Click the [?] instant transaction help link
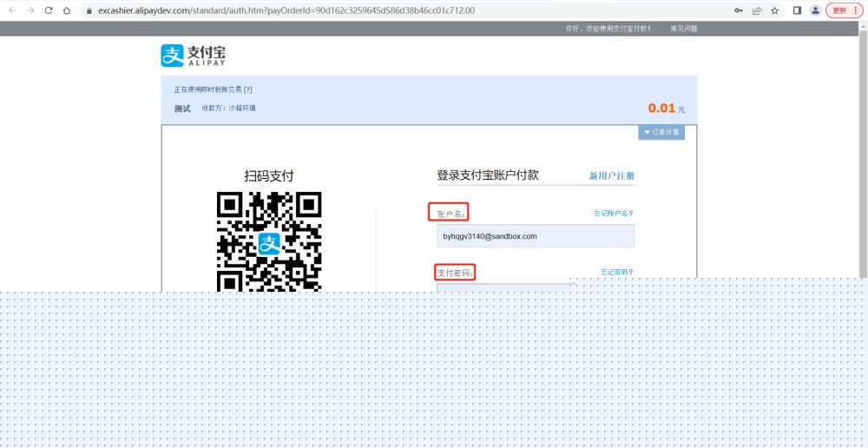Viewport: 868px width, 448px height. [247, 89]
